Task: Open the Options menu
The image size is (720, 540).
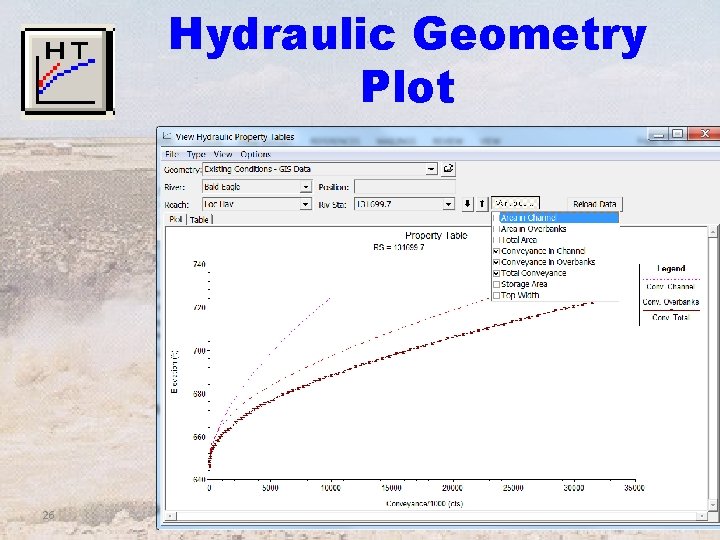Action: [256, 154]
